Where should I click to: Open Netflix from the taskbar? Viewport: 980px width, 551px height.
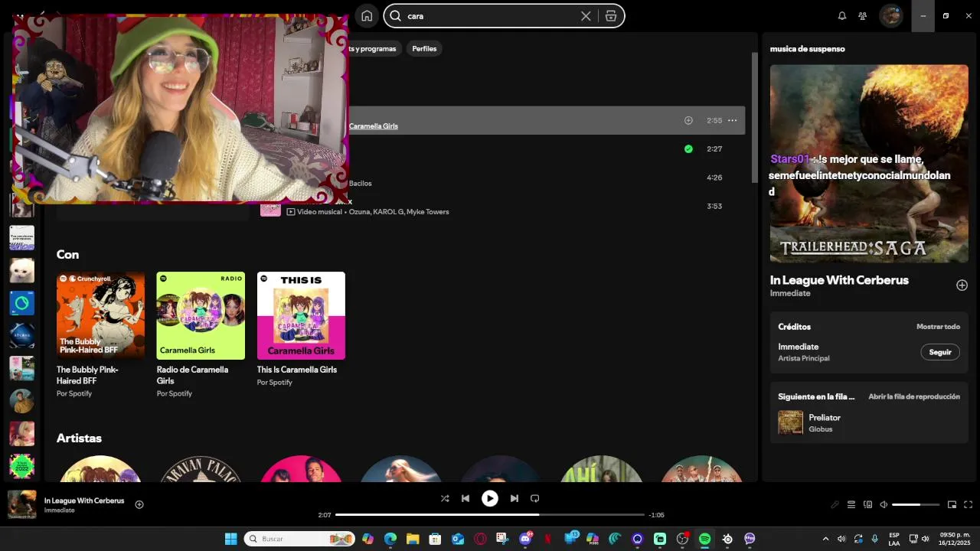(x=547, y=539)
